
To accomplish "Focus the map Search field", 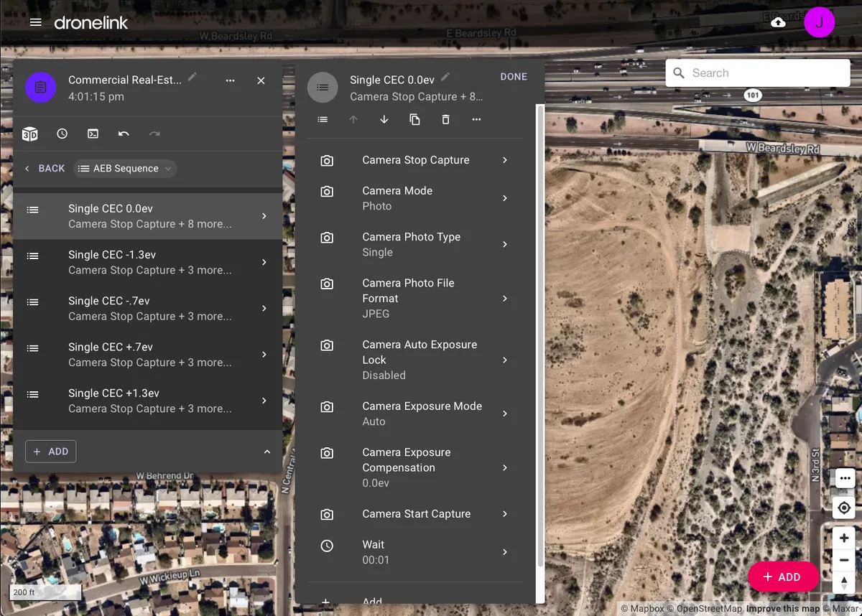I will [758, 73].
